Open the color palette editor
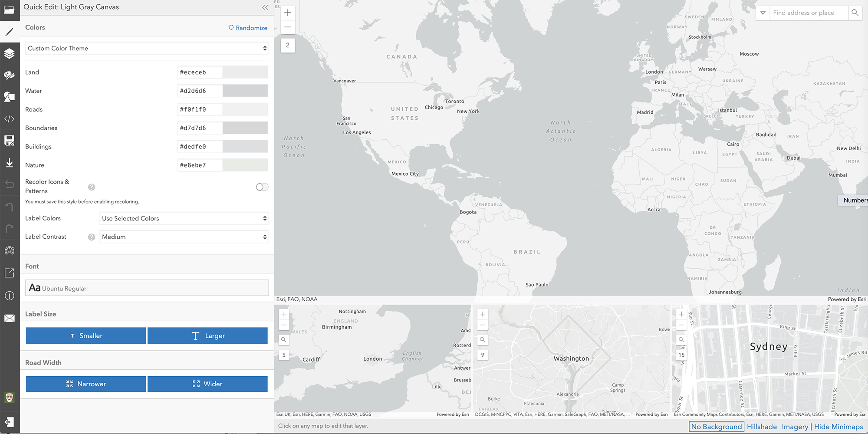Screen dimensions: 868x434 click(10, 75)
